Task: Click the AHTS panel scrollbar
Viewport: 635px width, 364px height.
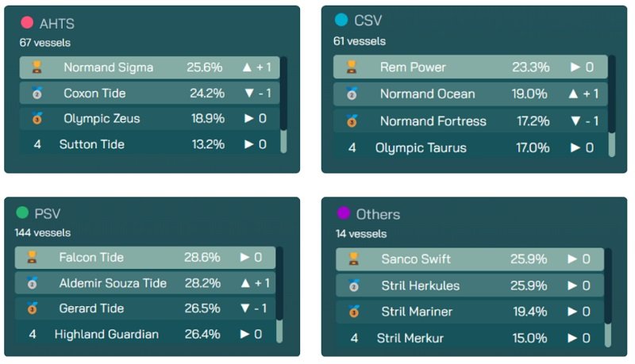Action: [283, 103]
